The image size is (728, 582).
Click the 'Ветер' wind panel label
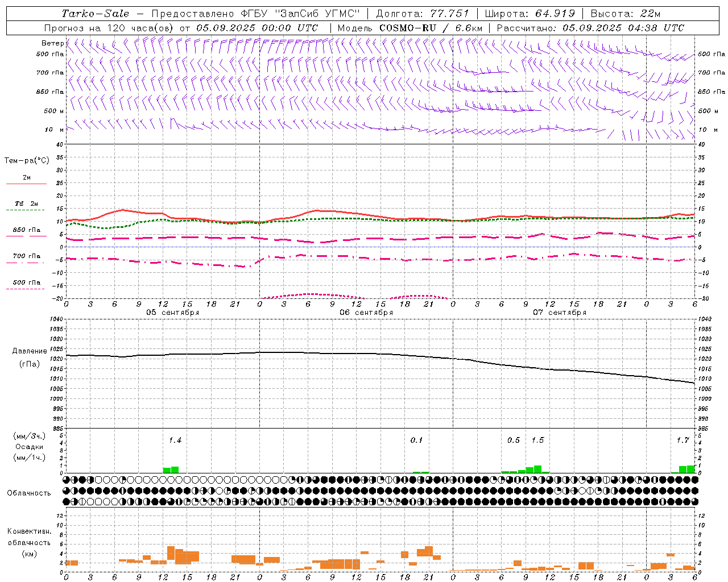52,43
